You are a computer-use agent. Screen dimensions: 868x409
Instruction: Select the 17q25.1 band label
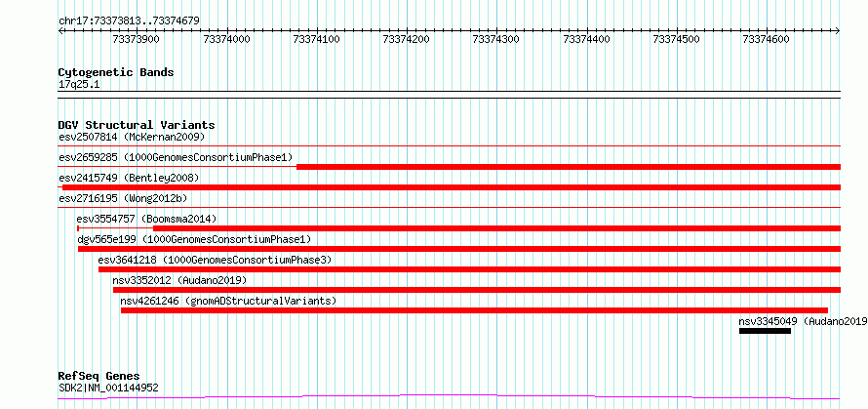[79, 85]
